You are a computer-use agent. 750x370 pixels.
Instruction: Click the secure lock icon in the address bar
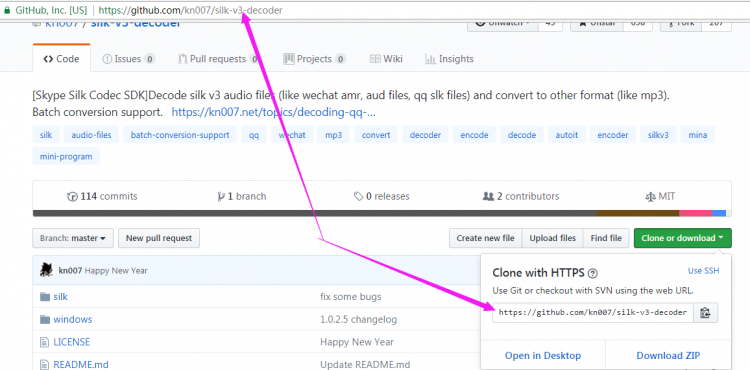tap(7, 10)
